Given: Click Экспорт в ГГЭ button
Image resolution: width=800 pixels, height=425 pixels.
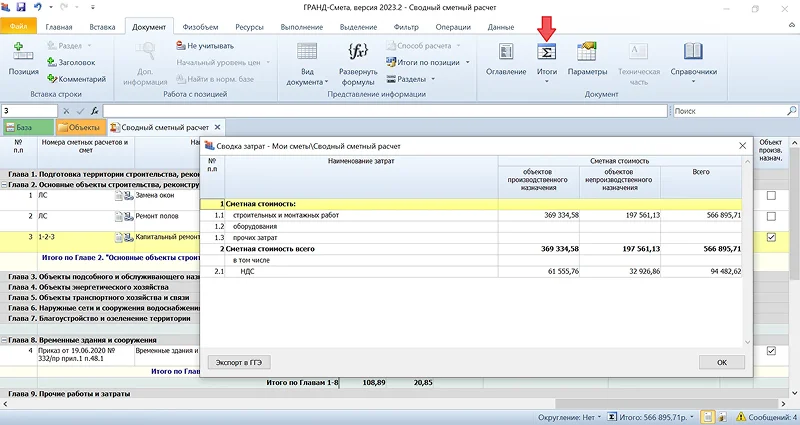Looking at the screenshot, I should (x=238, y=362).
